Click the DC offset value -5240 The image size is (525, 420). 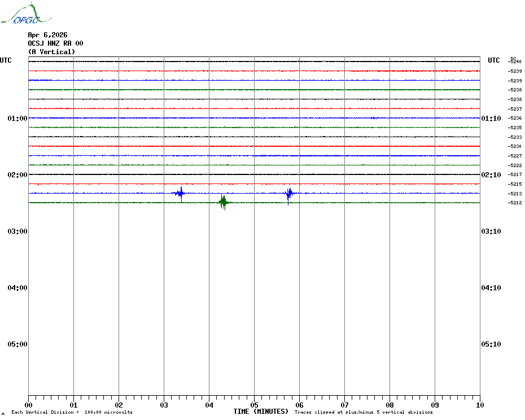515,62
